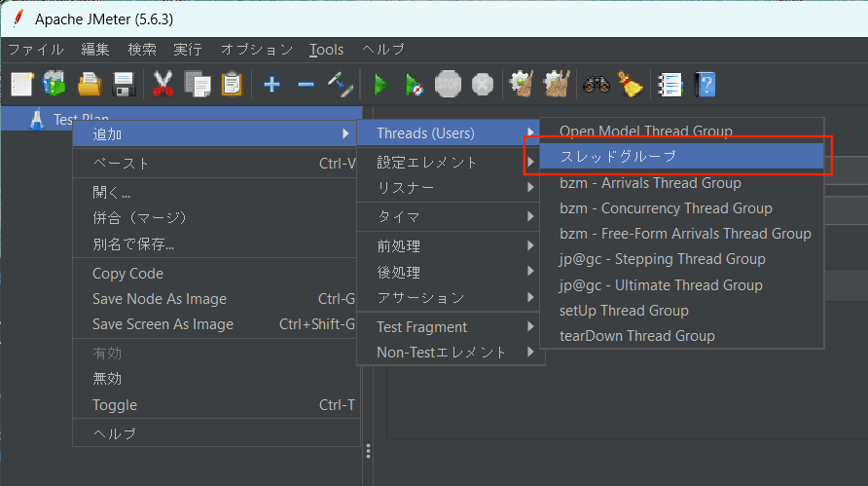This screenshot has height=486, width=868.
Task: Click the JMeter feather title icon
Action: (18, 19)
